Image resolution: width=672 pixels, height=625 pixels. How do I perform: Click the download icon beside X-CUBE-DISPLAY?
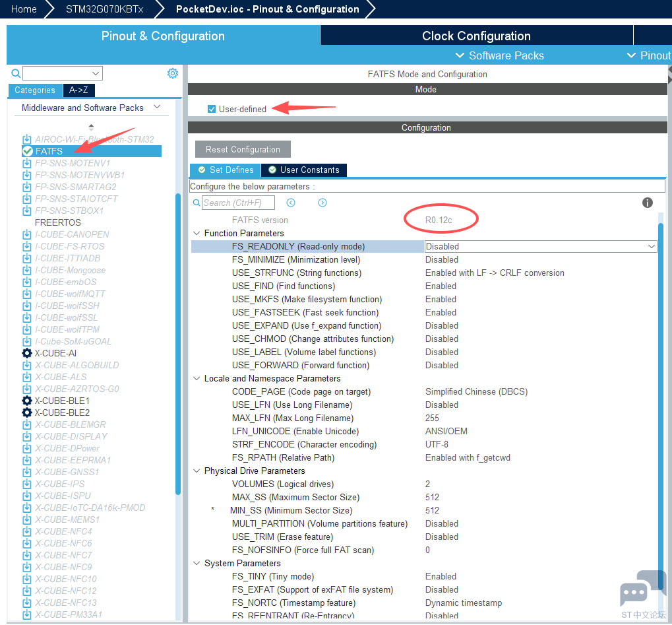click(27, 436)
